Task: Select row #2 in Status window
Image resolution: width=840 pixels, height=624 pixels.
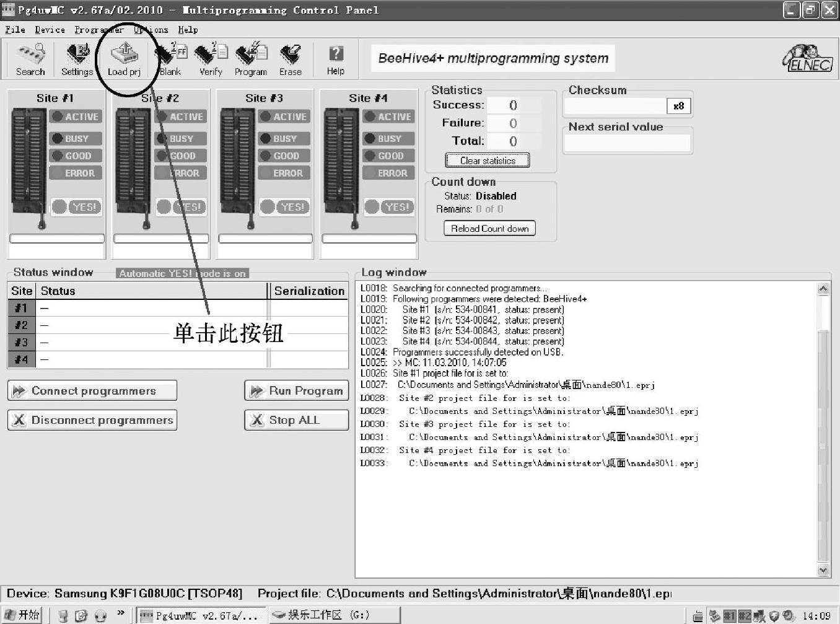Action: pyautogui.click(x=178, y=325)
